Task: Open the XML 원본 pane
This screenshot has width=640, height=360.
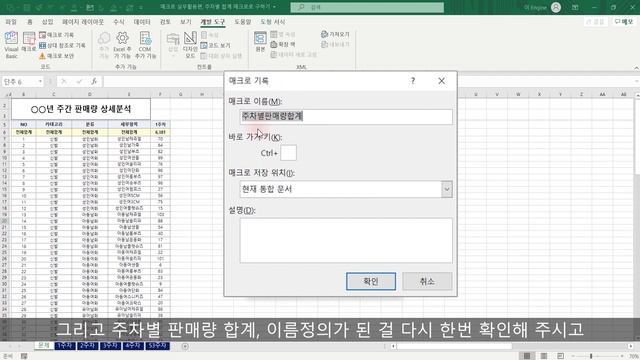Action: (260, 42)
